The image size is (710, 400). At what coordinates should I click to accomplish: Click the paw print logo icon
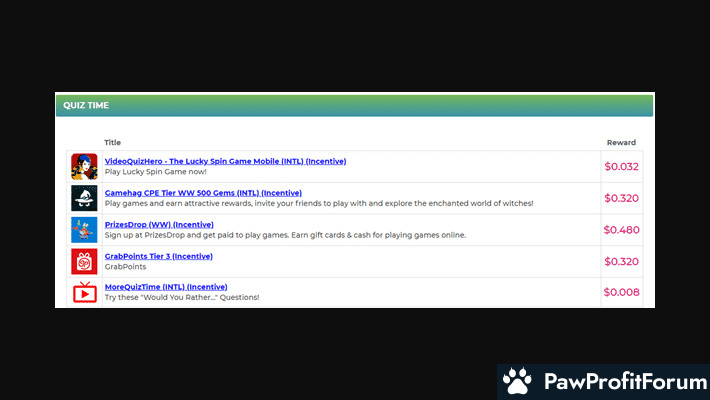click(517, 382)
